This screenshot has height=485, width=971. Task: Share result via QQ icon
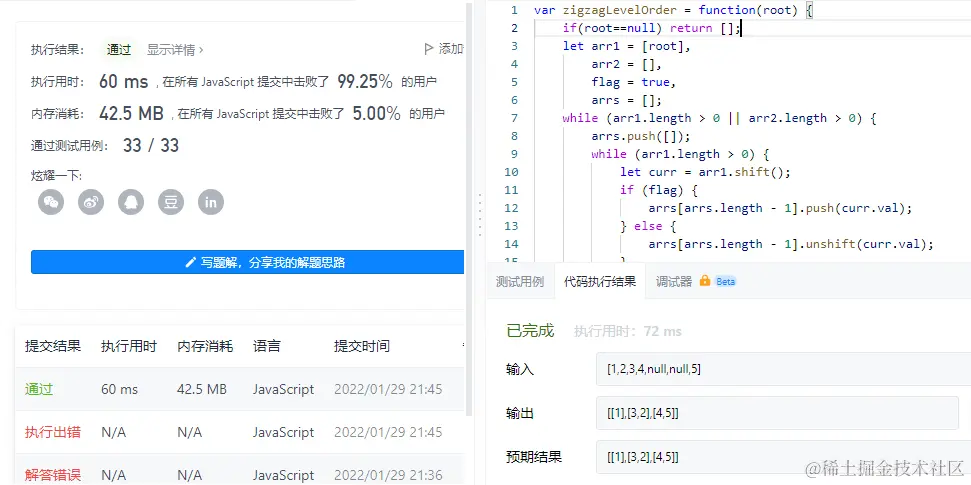(131, 202)
